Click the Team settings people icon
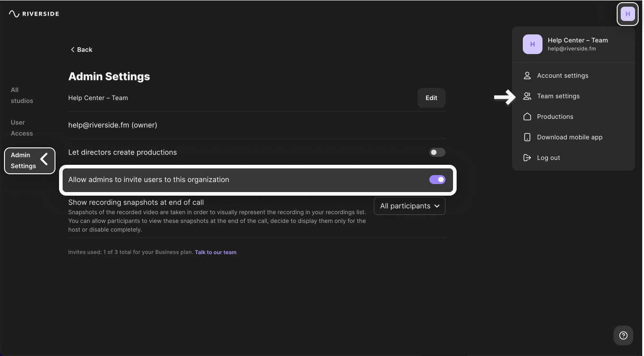The height and width of the screenshot is (356, 644). pos(527,96)
